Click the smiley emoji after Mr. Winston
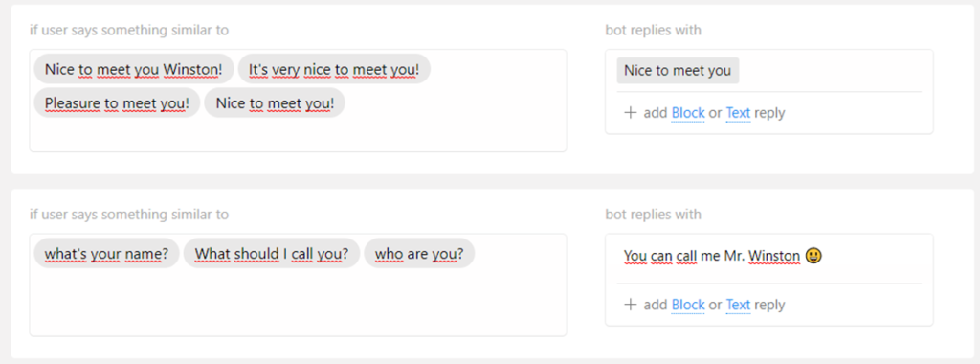This screenshot has height=364, width=980. coord(813,256)
